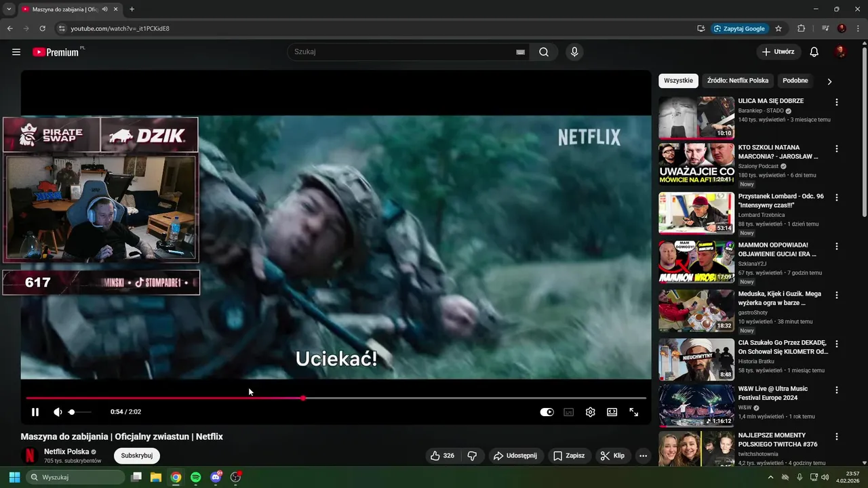Enter fullscreen mode in player
The image size is (868, 488).
(633, 412)
